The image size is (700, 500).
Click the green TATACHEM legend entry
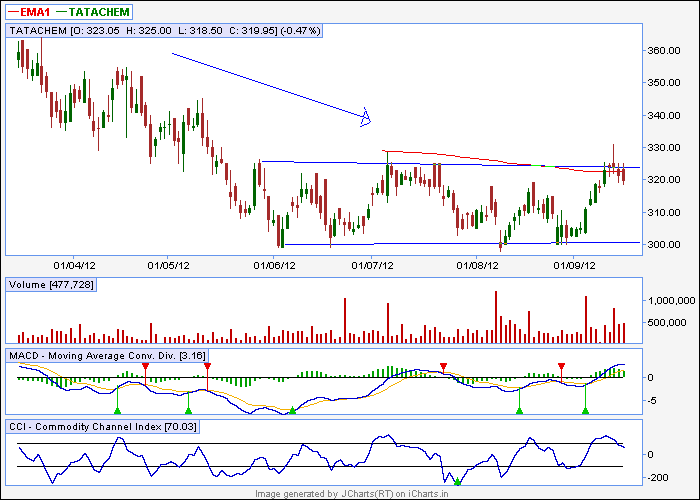(93, 12)
